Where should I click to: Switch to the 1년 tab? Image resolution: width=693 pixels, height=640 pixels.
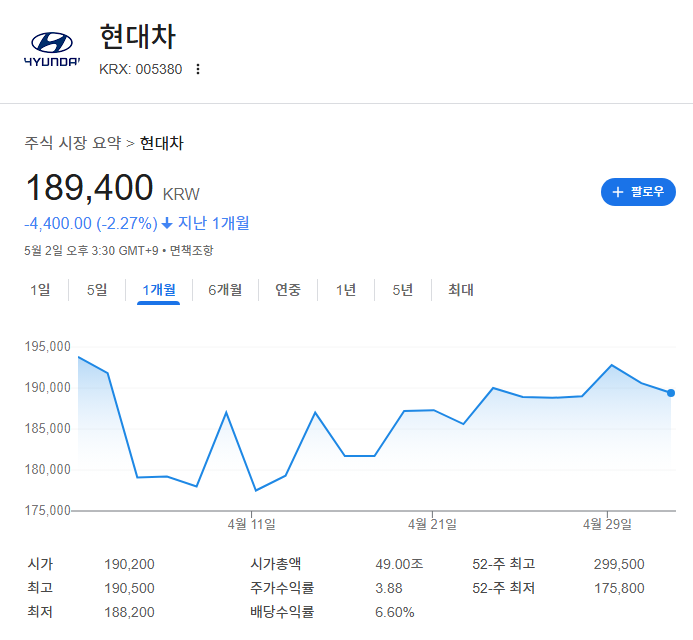[346, 290]
